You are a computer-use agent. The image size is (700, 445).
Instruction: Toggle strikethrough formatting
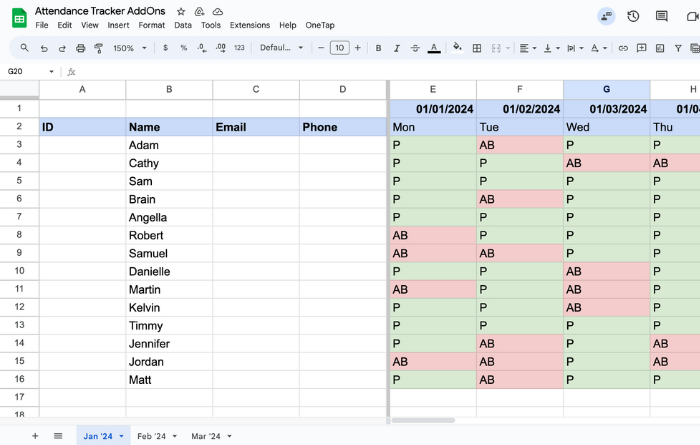click(415, 48)
